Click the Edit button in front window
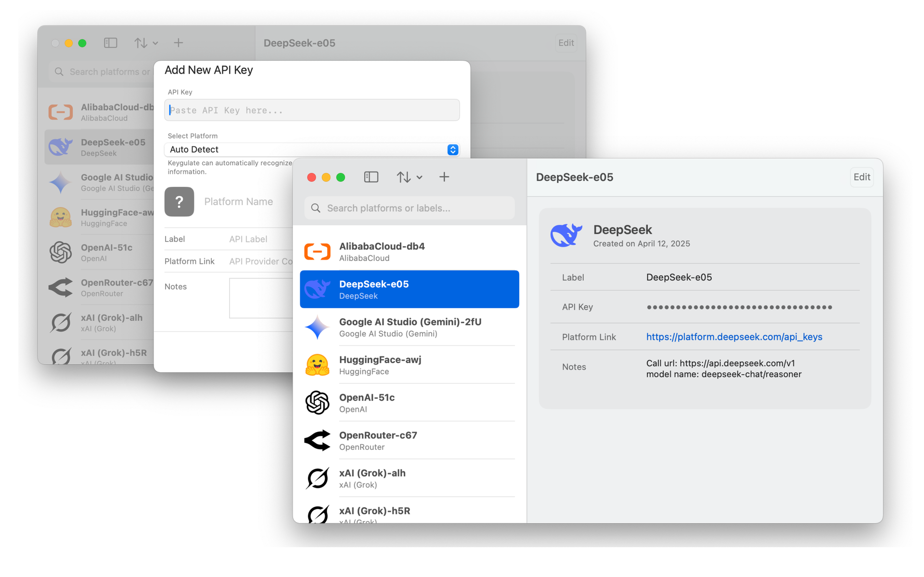Viewport: 924px width, 577px height. coord(861,177)
